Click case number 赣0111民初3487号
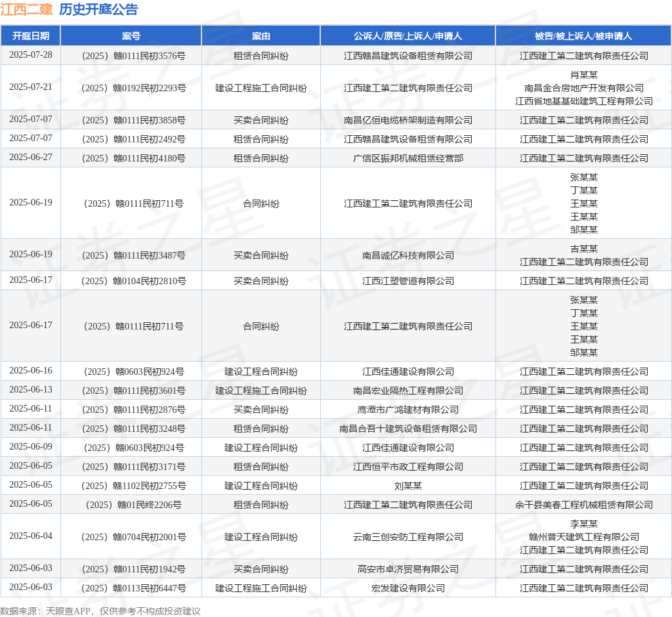The height and width of the screenshot is (617, 672). [134, 255]
